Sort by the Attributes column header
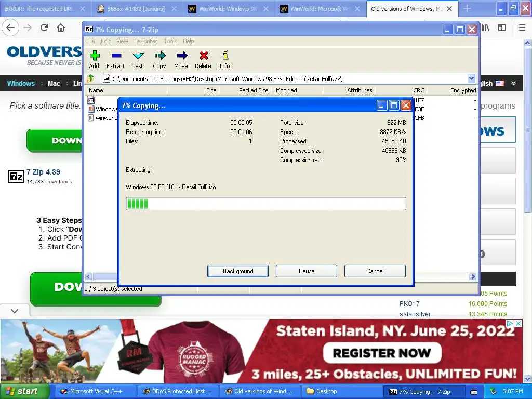 pyautogui.click(x=349, y=90)
